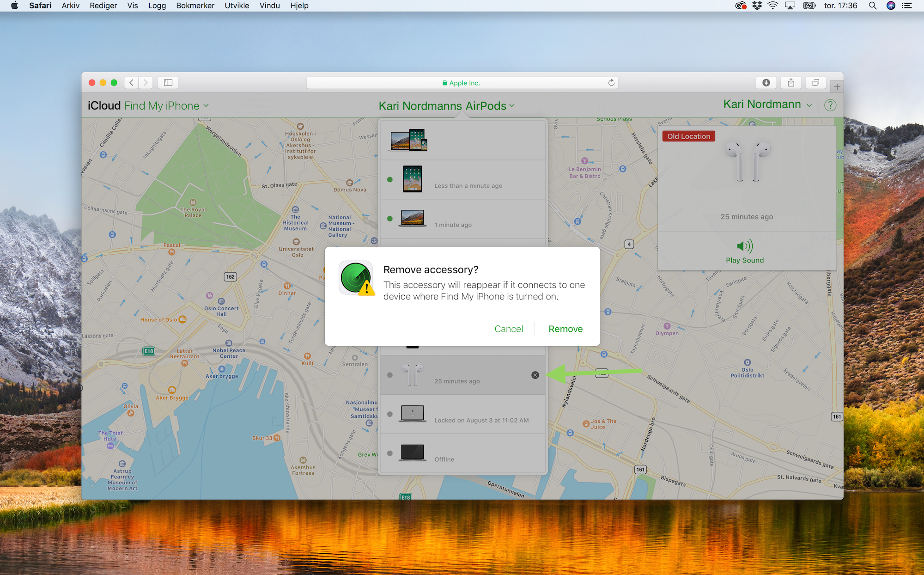This screenshot has height=575, width=924.
Task: Click the AirPods image in info panel
Action: (x=748, y=162)
